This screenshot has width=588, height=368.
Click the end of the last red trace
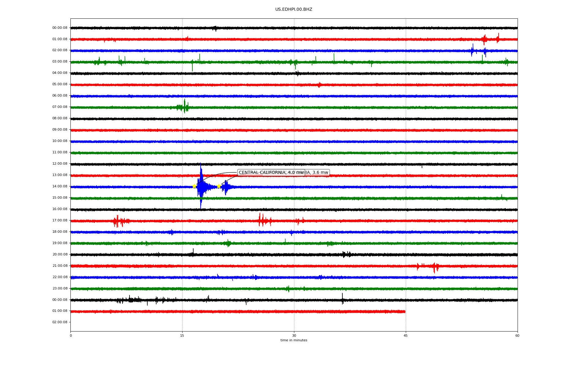click(x=405, y=312)
